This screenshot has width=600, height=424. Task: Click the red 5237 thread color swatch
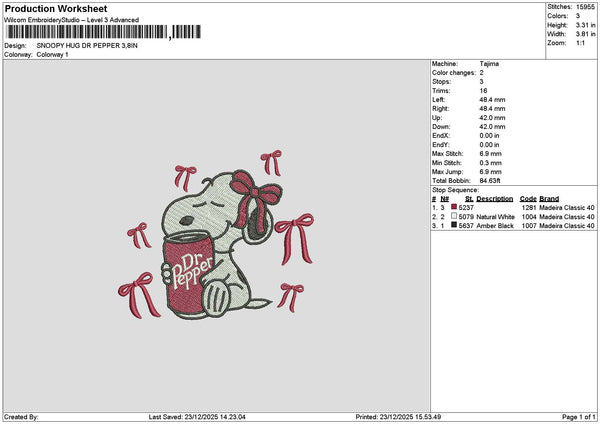pos(454,207)
